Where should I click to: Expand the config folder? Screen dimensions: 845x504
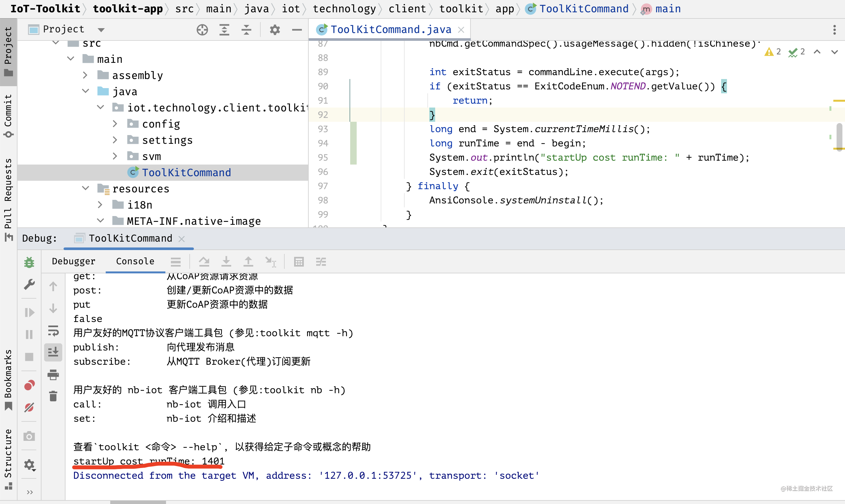114,124
